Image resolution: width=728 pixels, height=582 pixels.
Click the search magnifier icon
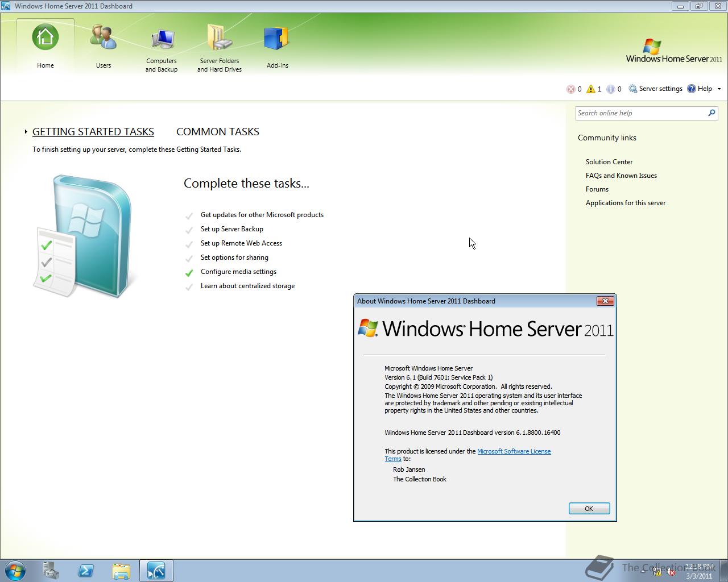tap(712, 113)
